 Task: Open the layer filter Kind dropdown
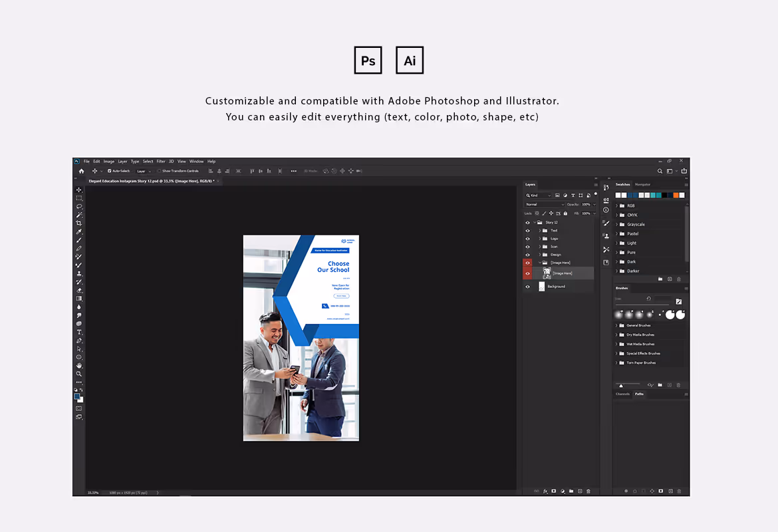click(539, 196)
